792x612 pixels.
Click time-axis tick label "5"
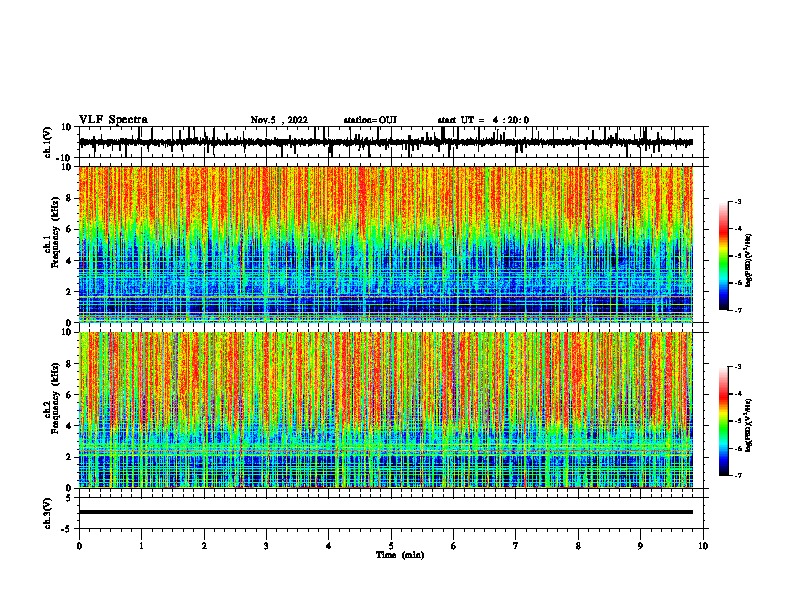pyautogui.click(x=391, y=546)
